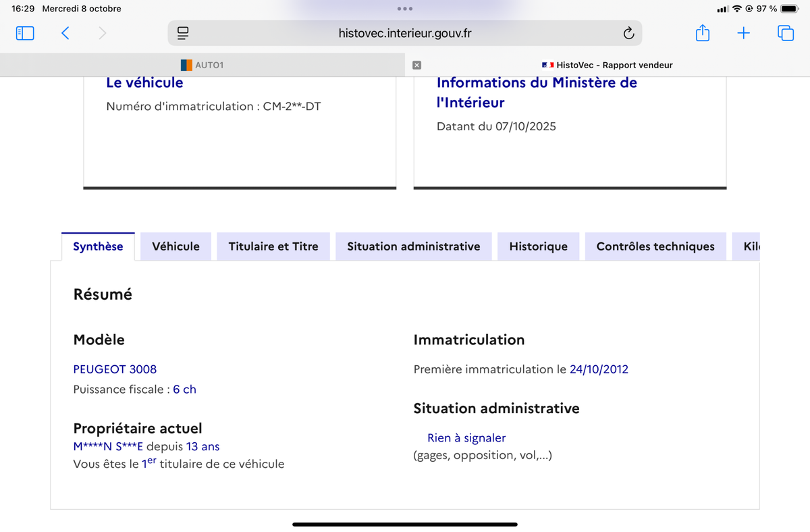Go forward with the grayed arrow
The width and height of the screenshot is (810, 532).
coord(102,33)
